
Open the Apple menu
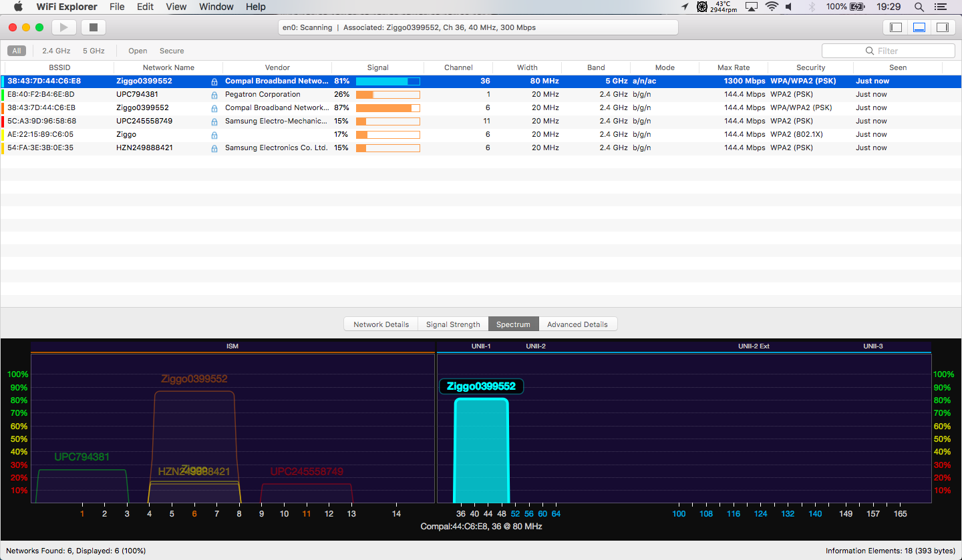[x=18, y=7]
